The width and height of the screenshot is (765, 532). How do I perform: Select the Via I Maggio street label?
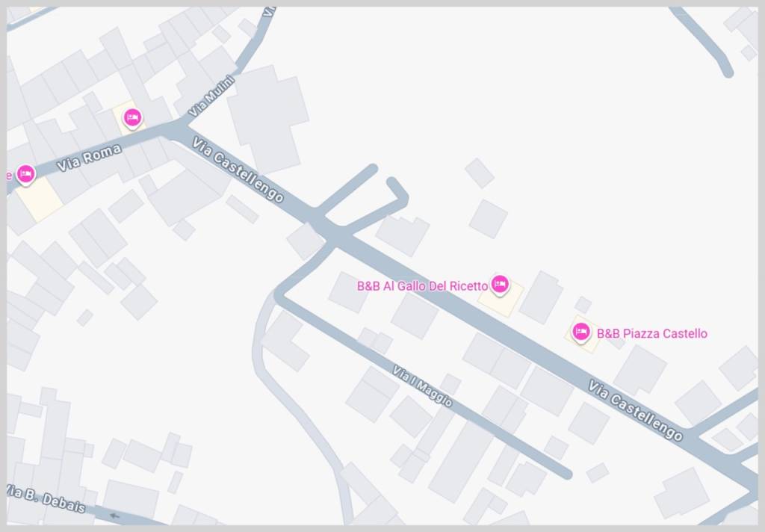(x=423, y=386)
